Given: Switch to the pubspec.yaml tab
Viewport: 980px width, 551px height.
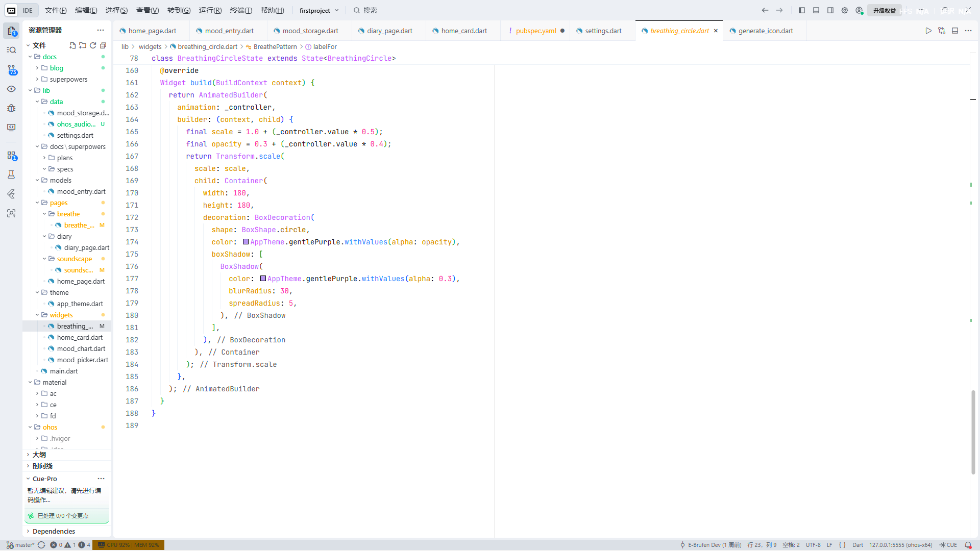Looking at the screenshot, I should click(535, 31).
